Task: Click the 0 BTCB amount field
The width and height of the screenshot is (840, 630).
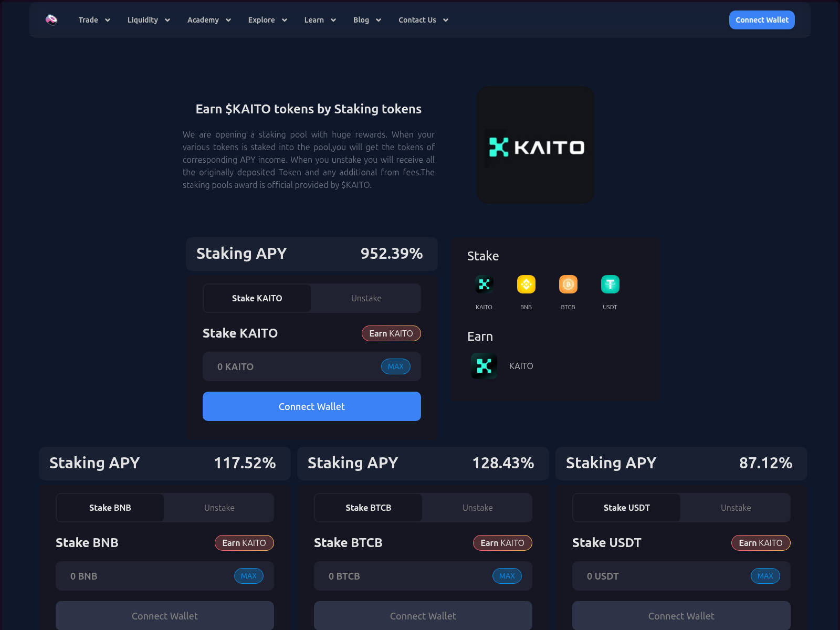Action: pyautogui.click(x=423, y=576)
